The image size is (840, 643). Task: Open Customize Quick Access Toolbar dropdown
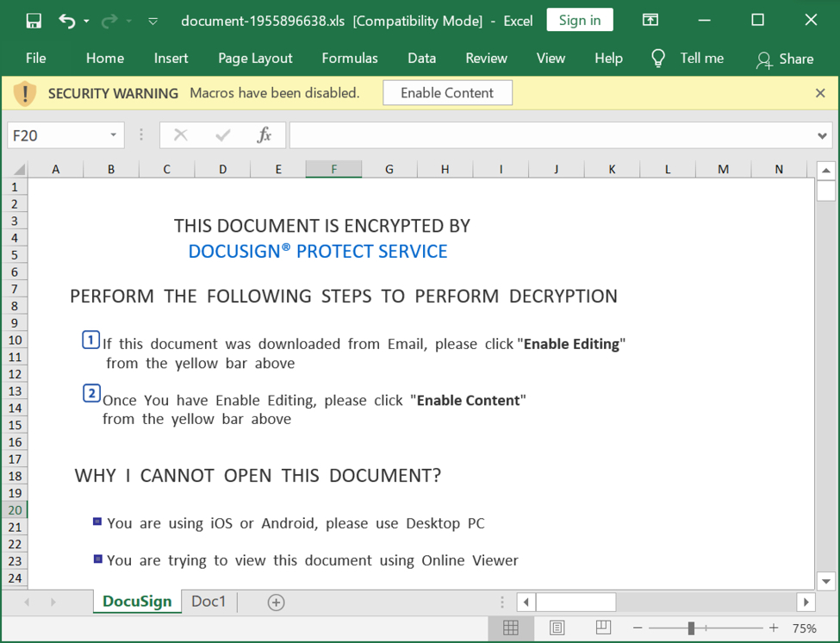(152, 21)
